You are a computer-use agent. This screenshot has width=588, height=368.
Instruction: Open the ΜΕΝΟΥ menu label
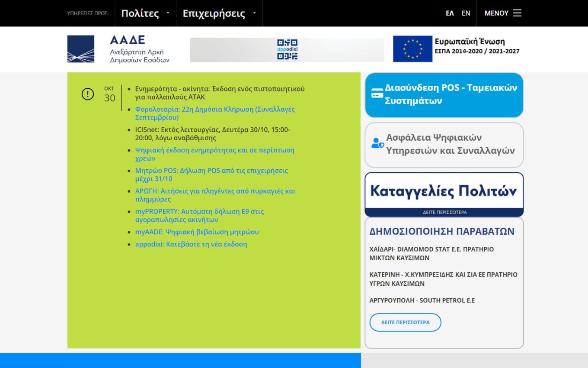click(496, 13)
